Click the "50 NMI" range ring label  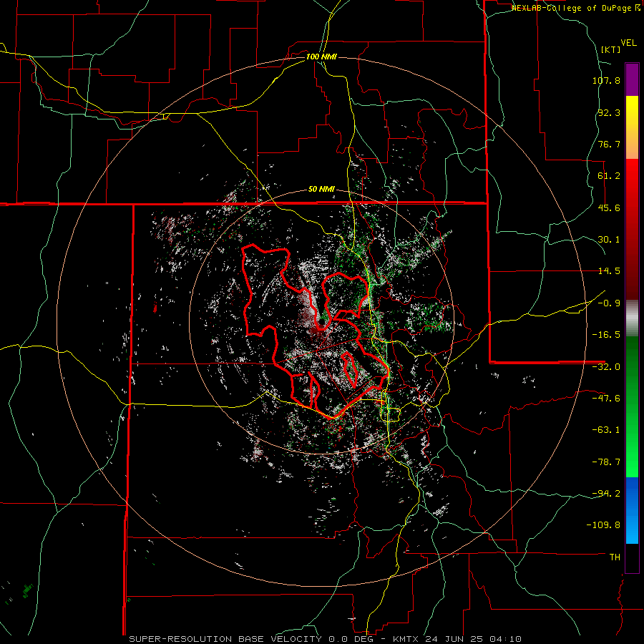point(321,190)
